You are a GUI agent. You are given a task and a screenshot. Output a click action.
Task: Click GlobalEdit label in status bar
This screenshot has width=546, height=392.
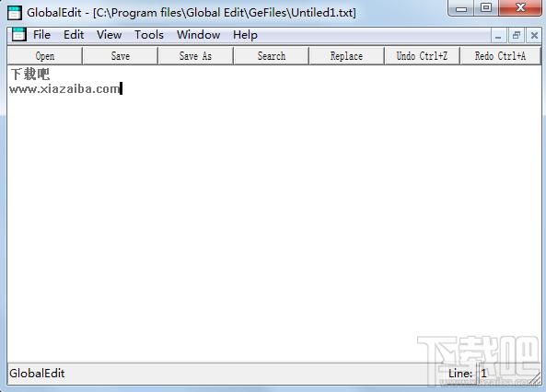coord(37,374)
